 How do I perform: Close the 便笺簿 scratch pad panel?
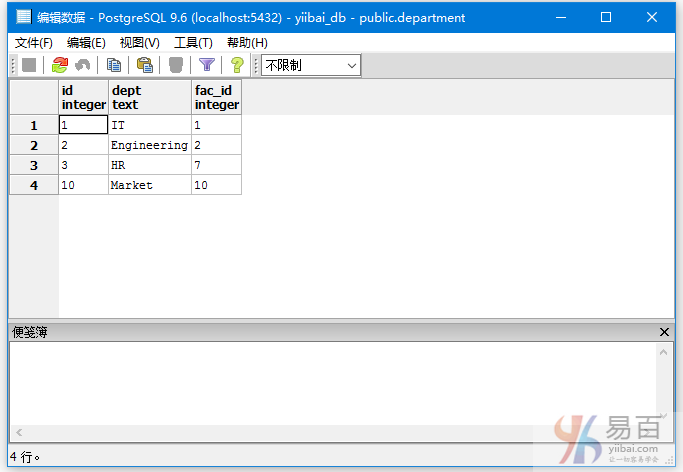click(x=665, y=332)
